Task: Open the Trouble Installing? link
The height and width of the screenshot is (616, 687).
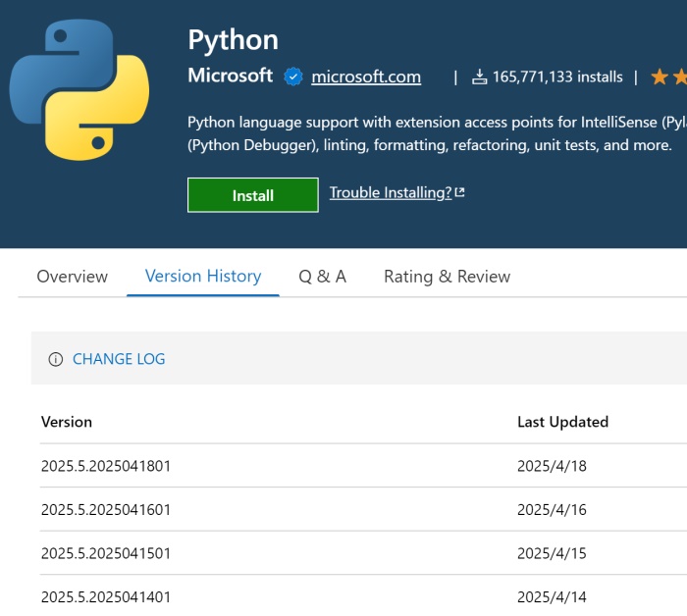Action: (x=391, y=192)
